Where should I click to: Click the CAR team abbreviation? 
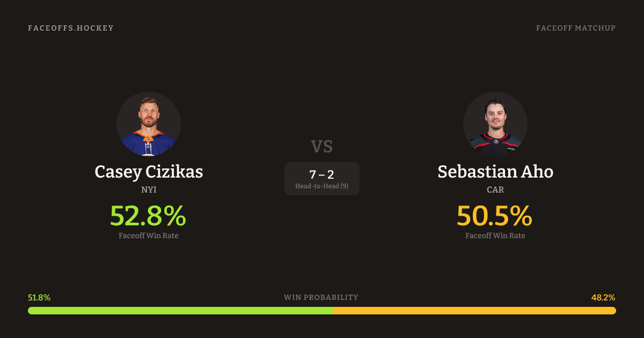pyautogui.click(x=495, y=190)
